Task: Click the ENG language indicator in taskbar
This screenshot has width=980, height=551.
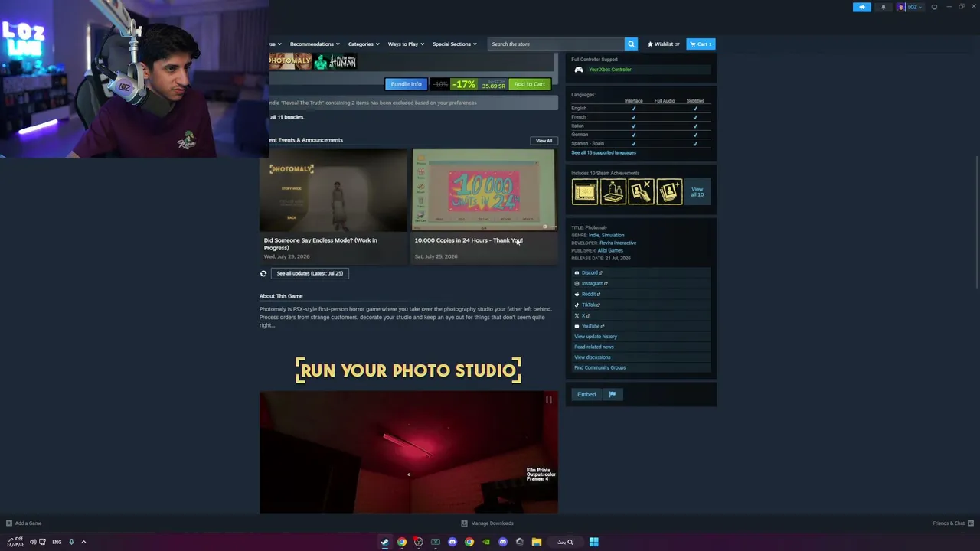Action: coord(57,542)
